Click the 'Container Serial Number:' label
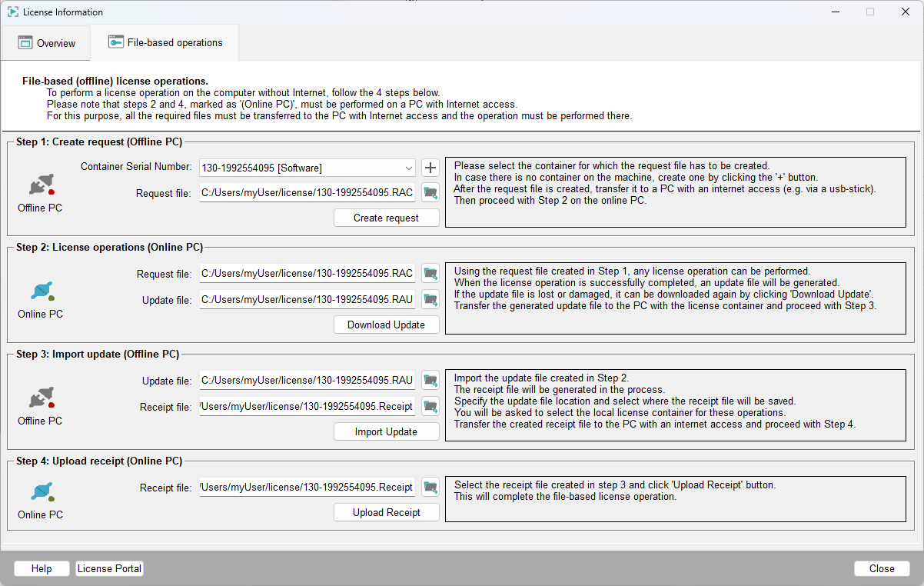Image resolution: width=924 pixels, height=586 pixels. pyautogui.click(x=136, y=166)
